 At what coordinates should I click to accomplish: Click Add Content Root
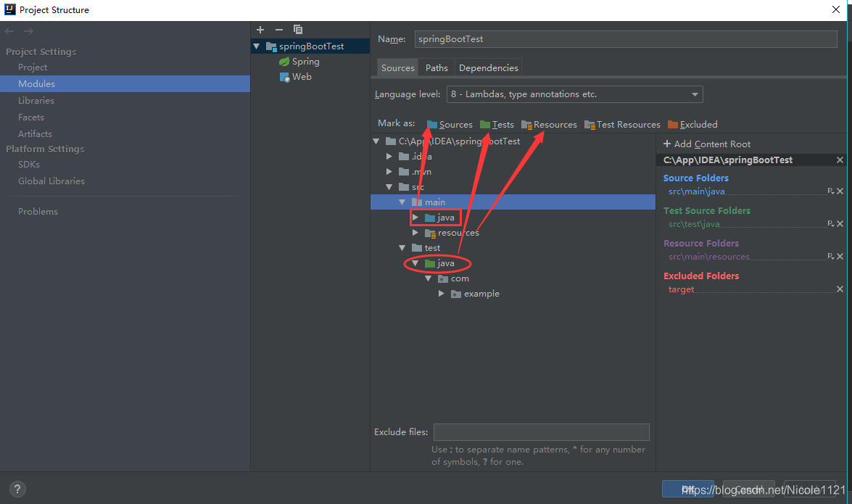click(707, 144)
